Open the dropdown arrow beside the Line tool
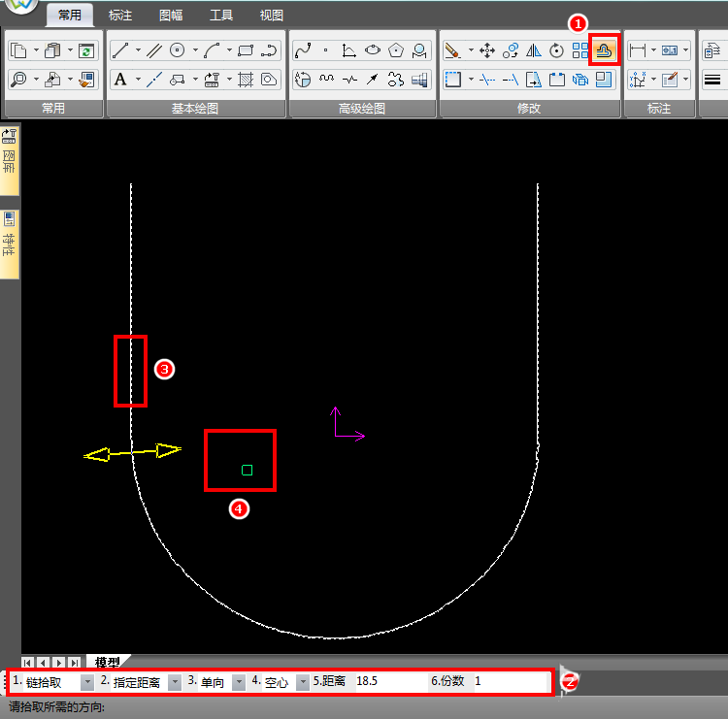This screenshot has height=719, width=728. [138, 50]
